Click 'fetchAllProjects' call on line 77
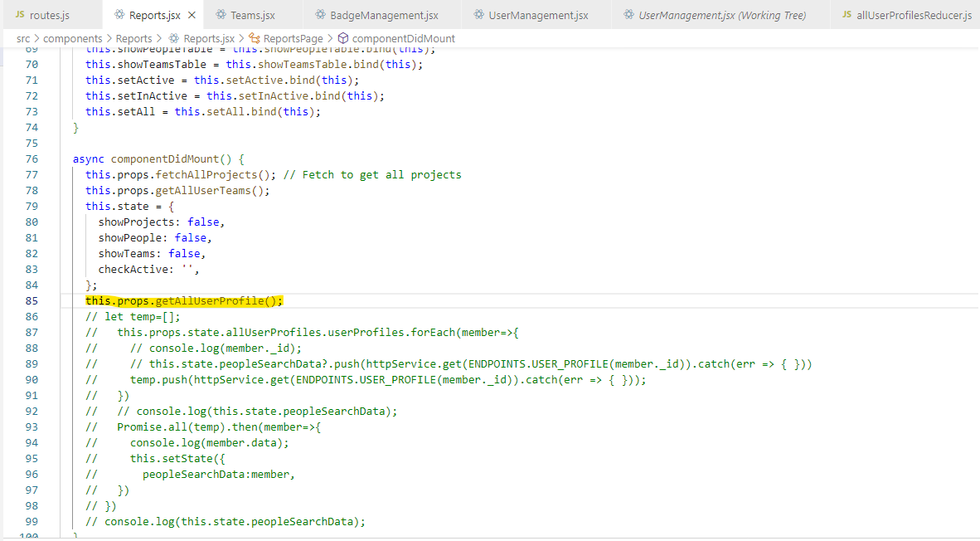The width and height of the screenshot is (980, 541). tap(206, 174)
